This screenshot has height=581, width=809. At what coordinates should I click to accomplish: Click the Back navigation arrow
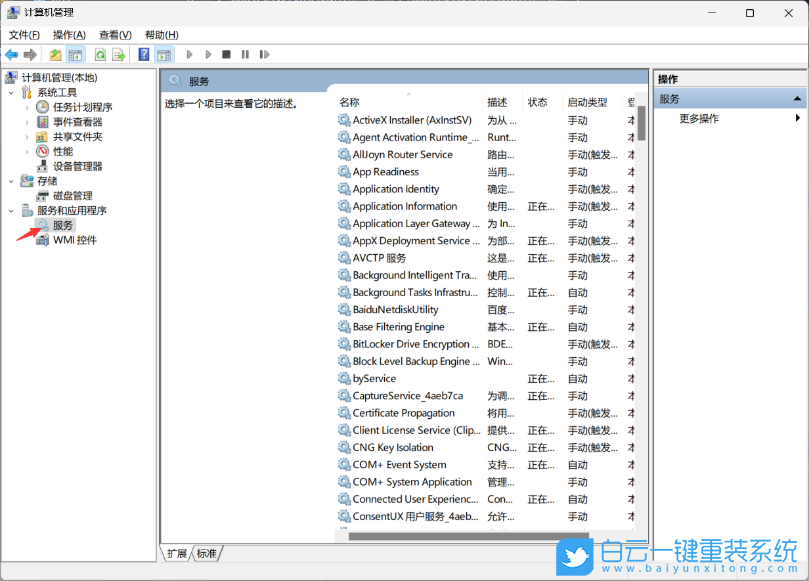14,55
